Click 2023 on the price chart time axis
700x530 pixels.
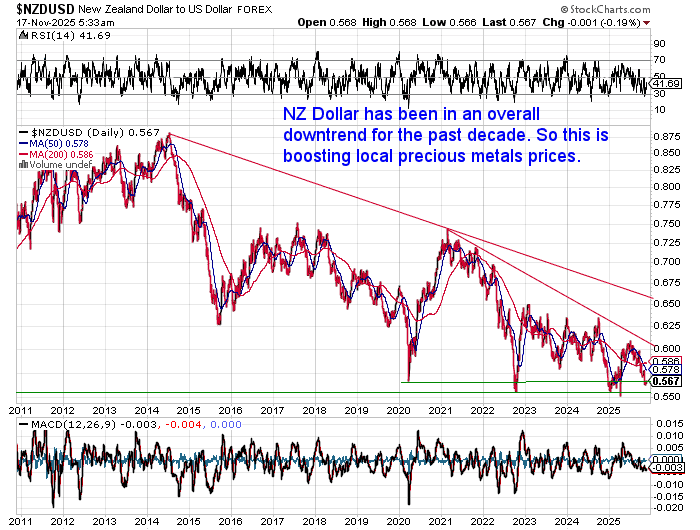click(x=524, y=410)
